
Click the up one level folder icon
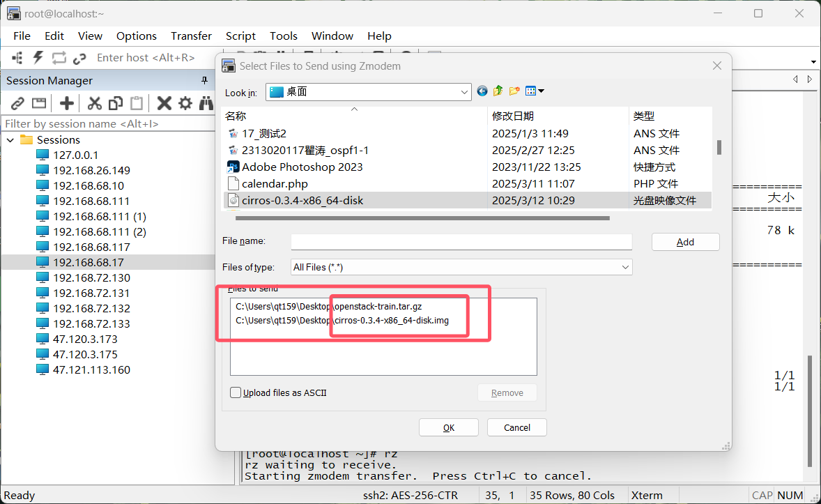[498, 91]
